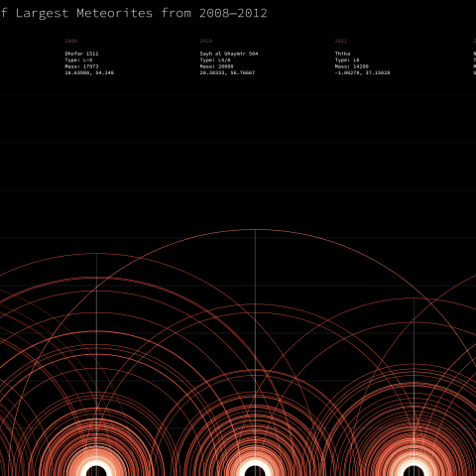This screenshot has height=476, width=476.
Task: Select the 2011 year label
Action: 341,41
